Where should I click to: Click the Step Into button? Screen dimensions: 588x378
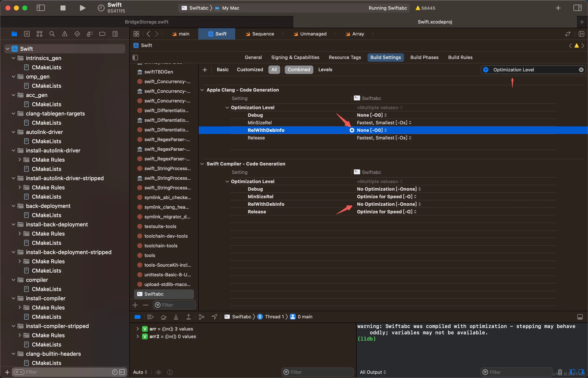tap(176, 317)
